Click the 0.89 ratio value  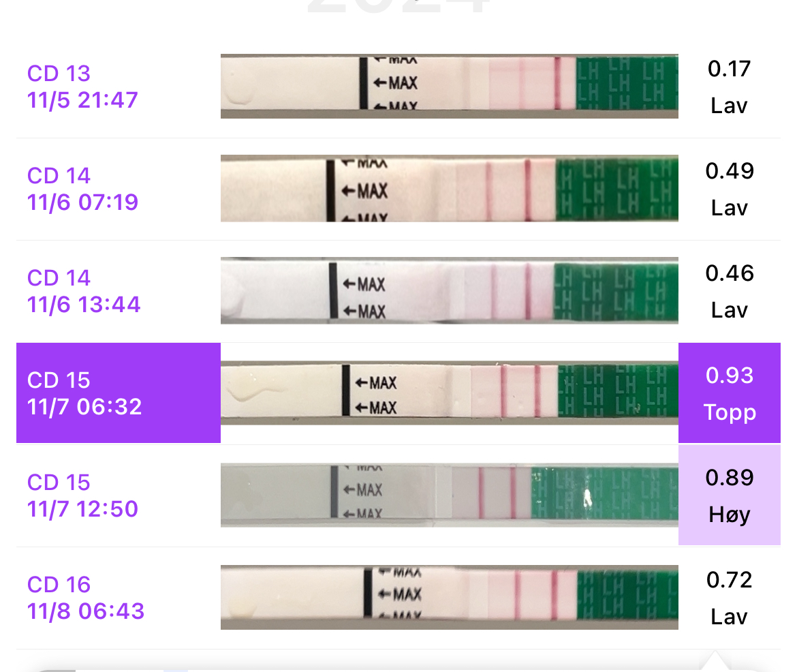click(x=730, y=478)
